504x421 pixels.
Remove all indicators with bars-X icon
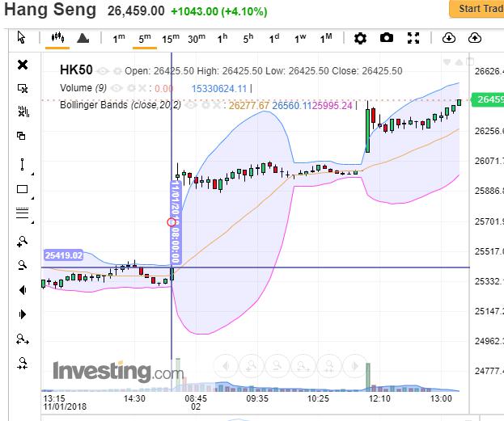(x=23, y=112)
